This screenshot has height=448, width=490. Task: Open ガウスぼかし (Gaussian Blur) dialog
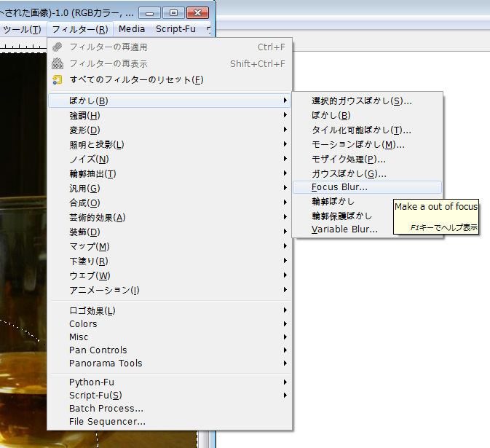click(348, 173)
